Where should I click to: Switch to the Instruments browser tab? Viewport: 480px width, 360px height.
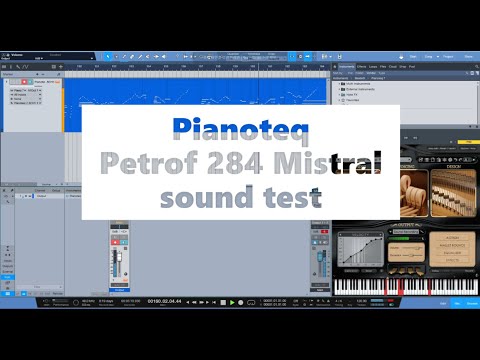(347, 67)
